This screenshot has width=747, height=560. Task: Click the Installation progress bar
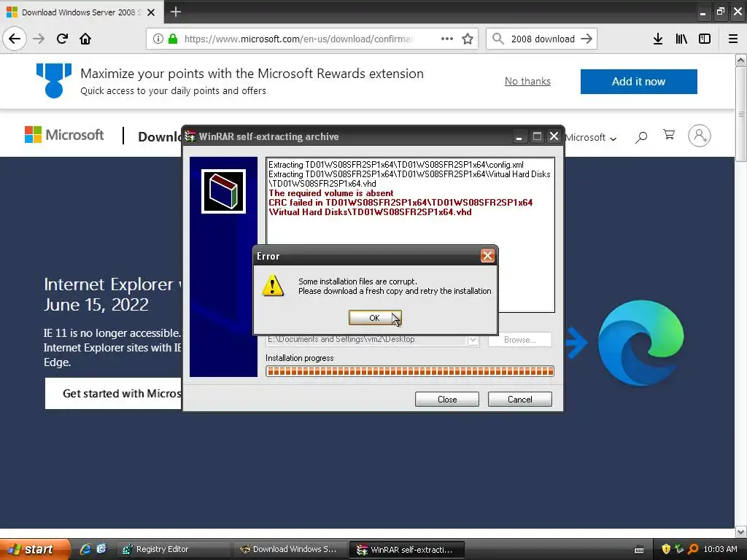(x=410, y=371)
